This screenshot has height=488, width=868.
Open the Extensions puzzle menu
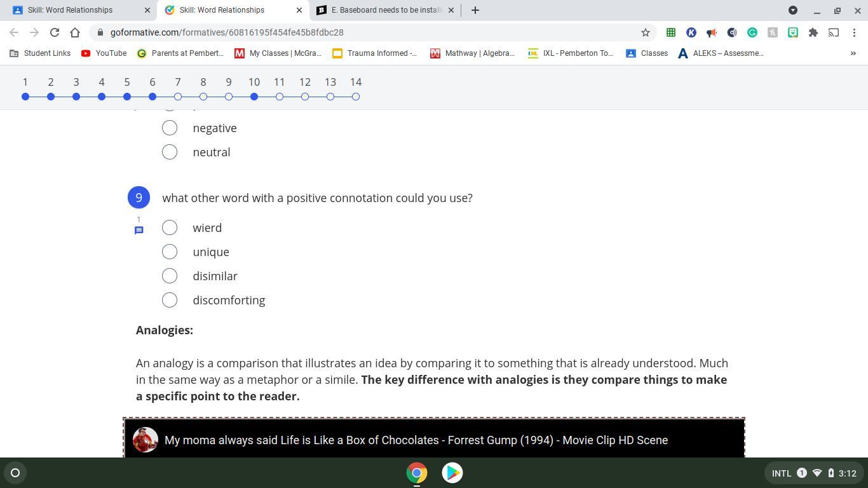point(813,32)
